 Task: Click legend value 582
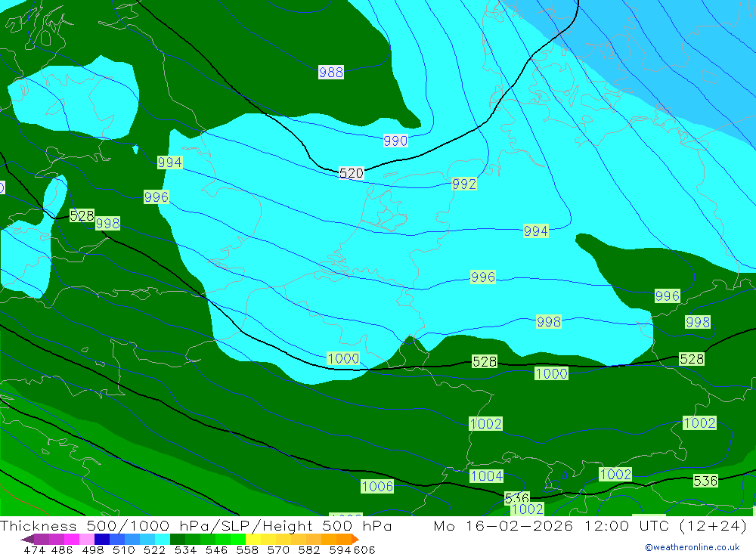tap(308, 549)
